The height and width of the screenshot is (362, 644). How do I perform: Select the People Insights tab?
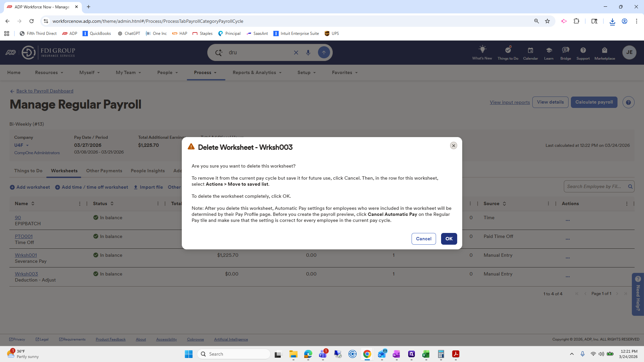[x=148, y=171]
